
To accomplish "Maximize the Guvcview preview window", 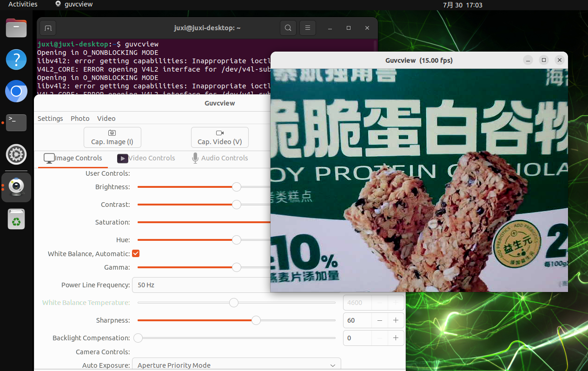I will [544, 60].
